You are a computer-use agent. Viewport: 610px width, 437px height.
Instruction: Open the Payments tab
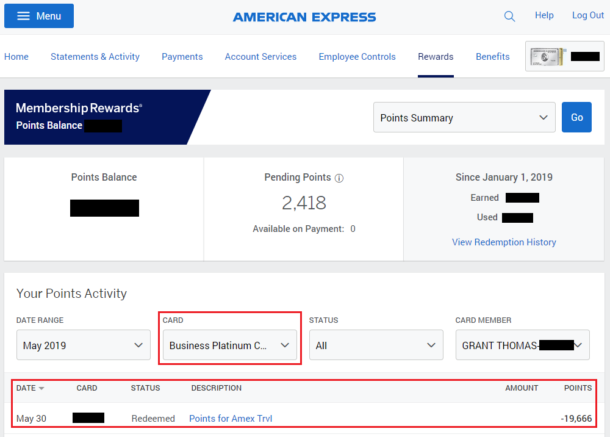[182, 57]
